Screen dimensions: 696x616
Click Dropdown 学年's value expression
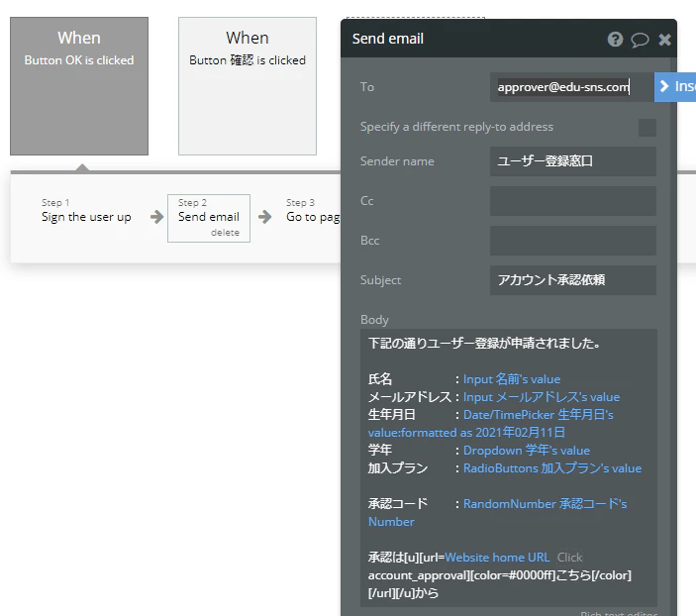tap(527, 451)
